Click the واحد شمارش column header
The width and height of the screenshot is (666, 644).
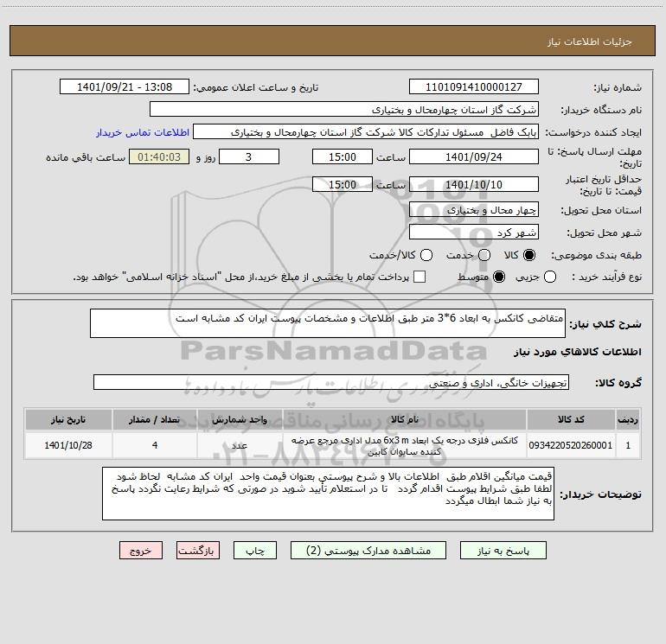tap(240, 419)
